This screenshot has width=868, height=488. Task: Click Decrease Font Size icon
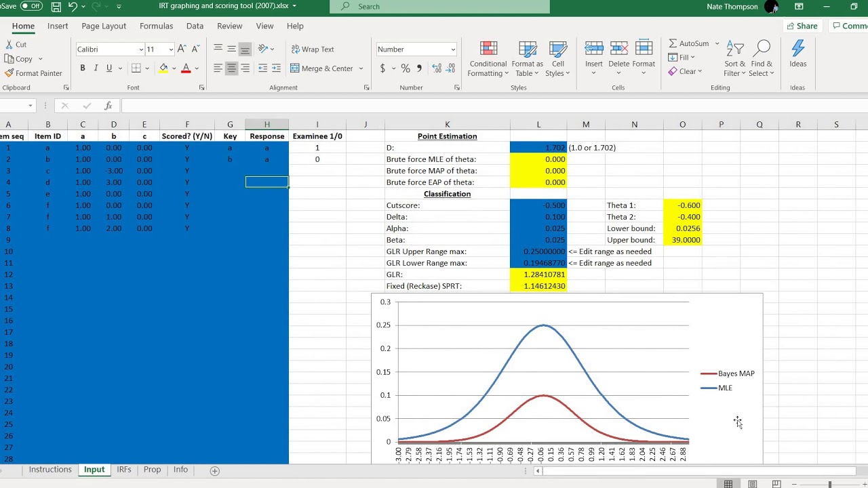click(x=195, y=49)
